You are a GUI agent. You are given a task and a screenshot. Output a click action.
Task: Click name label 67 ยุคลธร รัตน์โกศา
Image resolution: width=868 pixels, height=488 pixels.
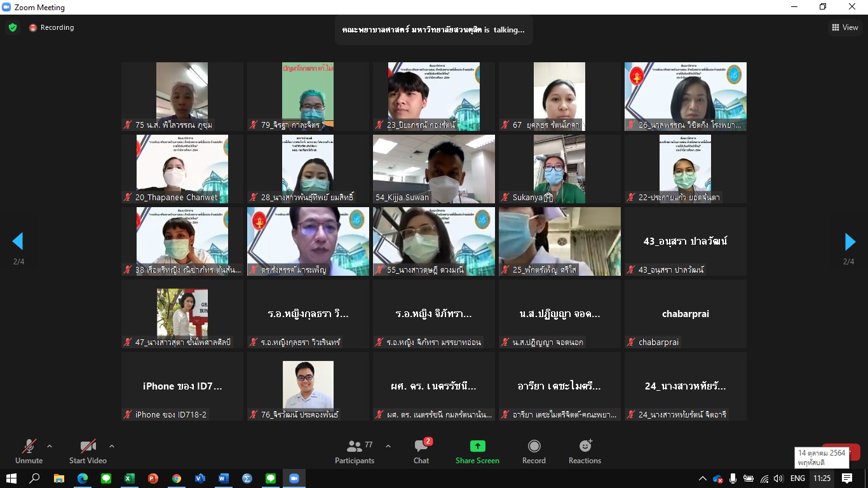[546, 125]
